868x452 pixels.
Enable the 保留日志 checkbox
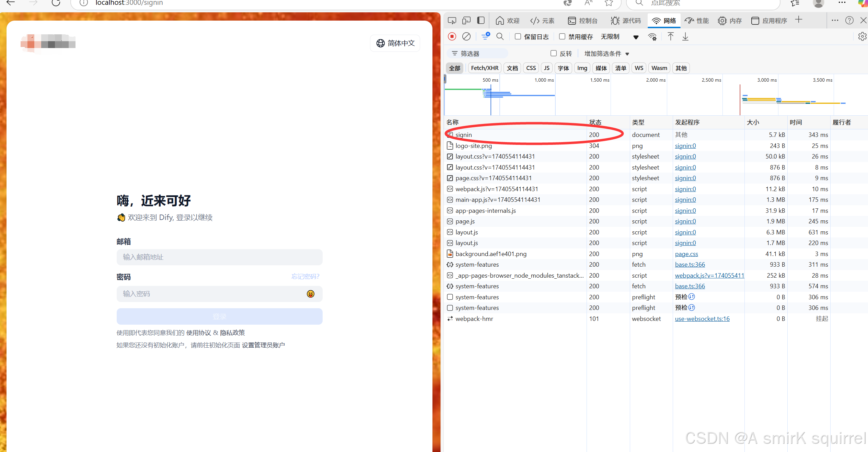518,36
